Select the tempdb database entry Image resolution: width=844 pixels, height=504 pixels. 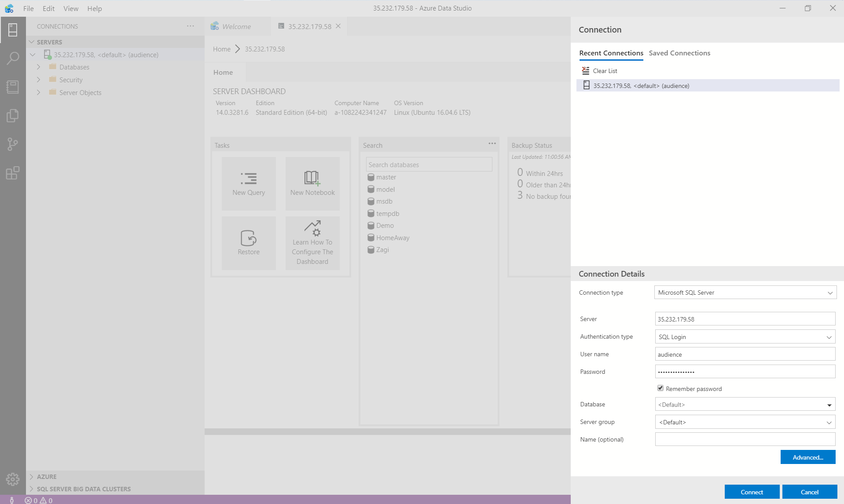click(384, 214)
